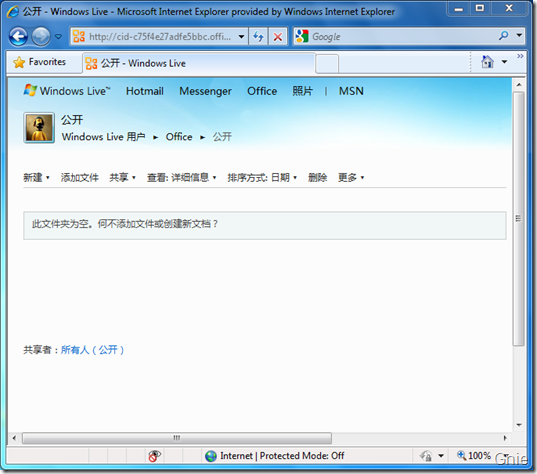Click the 公开 folder title heading
This screenshot has width=537, height=474.
pos(72,120)
